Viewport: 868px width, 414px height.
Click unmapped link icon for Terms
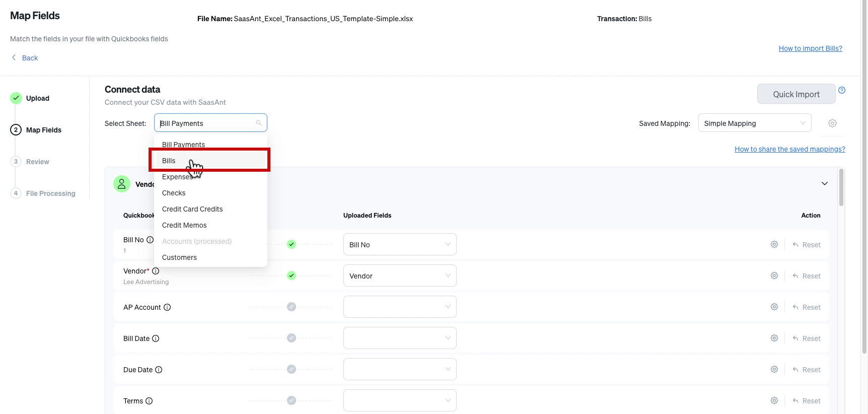coord(292,400)
